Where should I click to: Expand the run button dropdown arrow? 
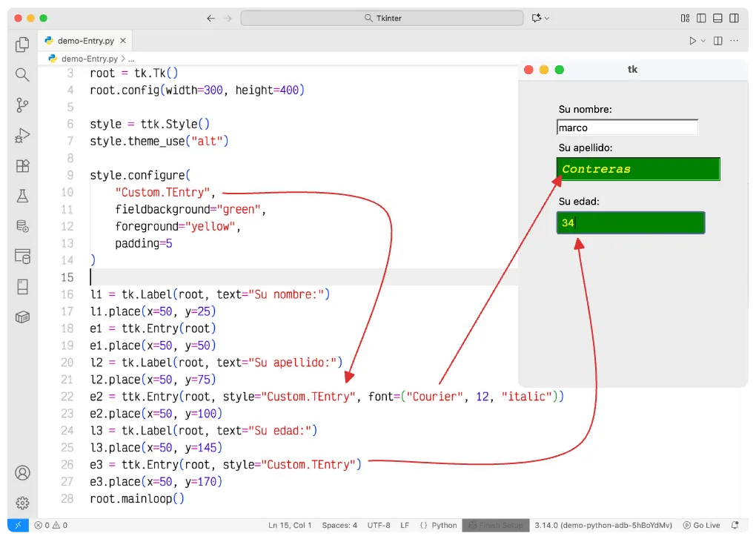click(703, 41)
